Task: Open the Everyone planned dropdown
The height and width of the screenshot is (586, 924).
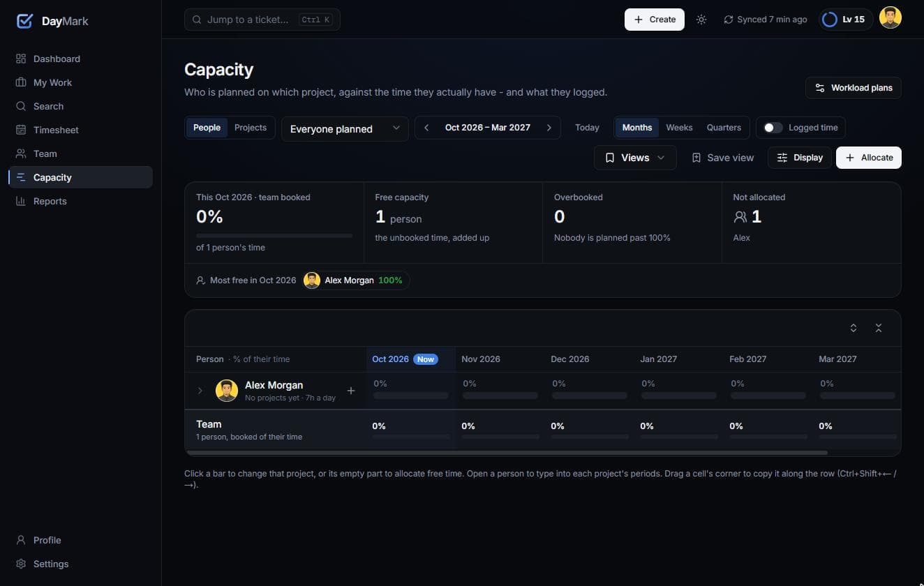Action: [x=345, y=128]
